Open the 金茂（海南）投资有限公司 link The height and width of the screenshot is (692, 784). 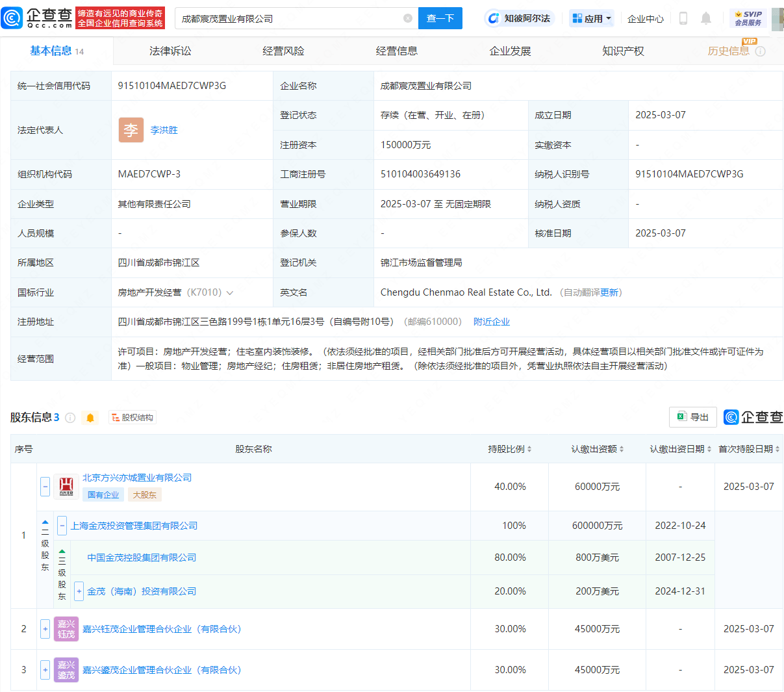(x=142, y=591)
